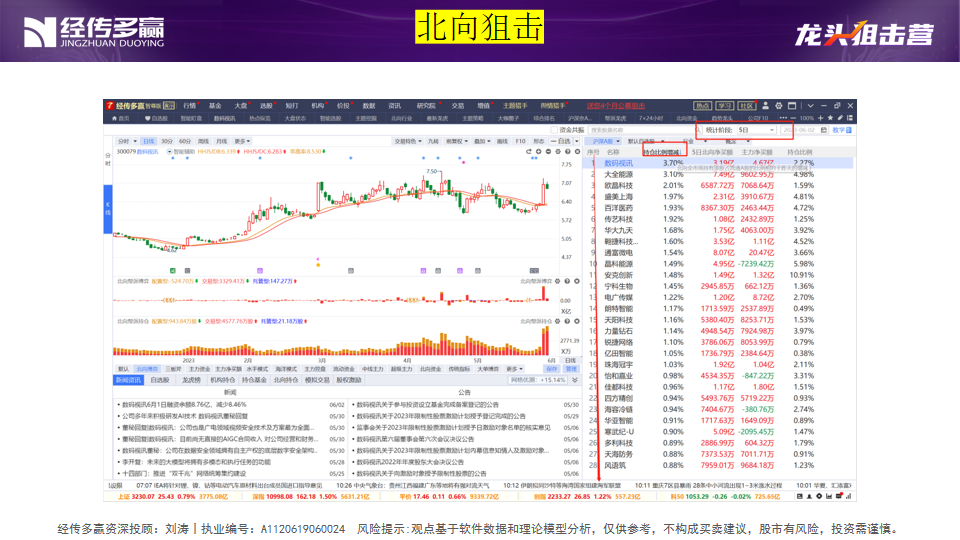Image resolution: width=960 pixels, height=540 pixels.
Task: Open the 自选 dropdown arrow
Action: click(576, 141)
